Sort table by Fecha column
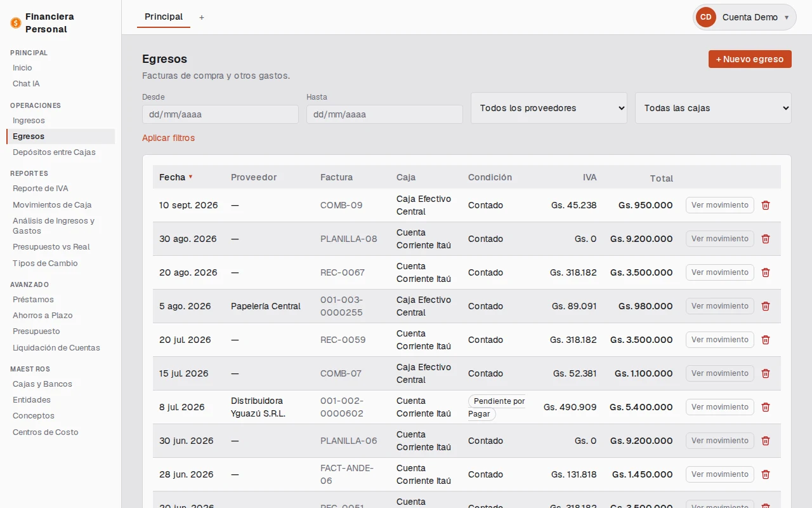 pos(176,177)
